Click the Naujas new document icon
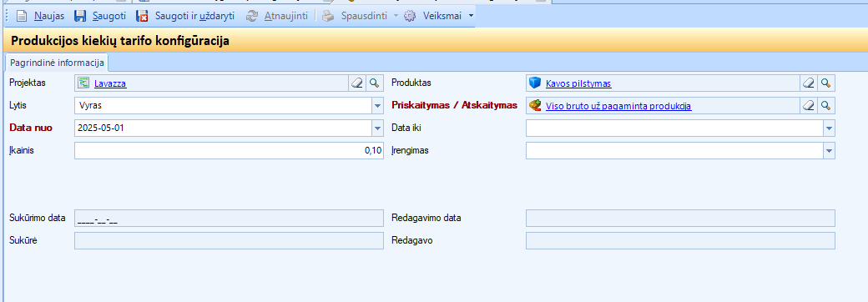 pyautogui.click(x=22, y=16)
